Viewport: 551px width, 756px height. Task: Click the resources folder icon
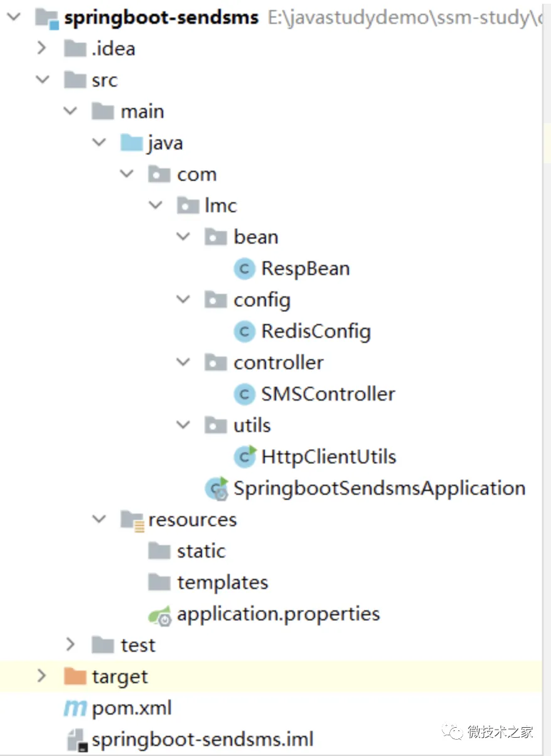(x=132, y=520)
